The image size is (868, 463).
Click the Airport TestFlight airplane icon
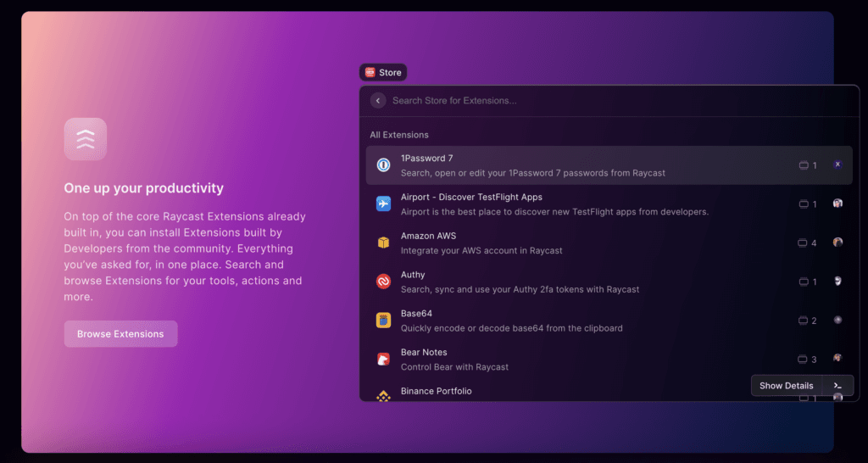(x=384, y=204)
